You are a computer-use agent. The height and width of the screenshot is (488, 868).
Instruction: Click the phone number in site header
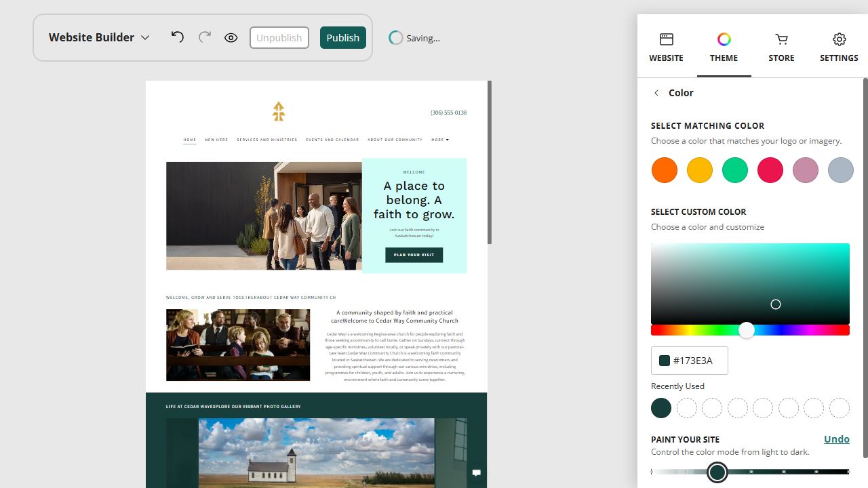(448, 113)
